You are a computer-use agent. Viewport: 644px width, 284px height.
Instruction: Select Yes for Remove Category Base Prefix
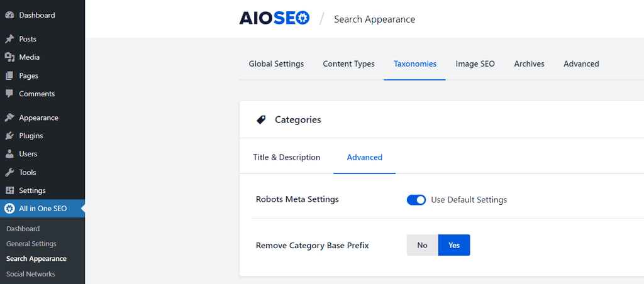454,245
